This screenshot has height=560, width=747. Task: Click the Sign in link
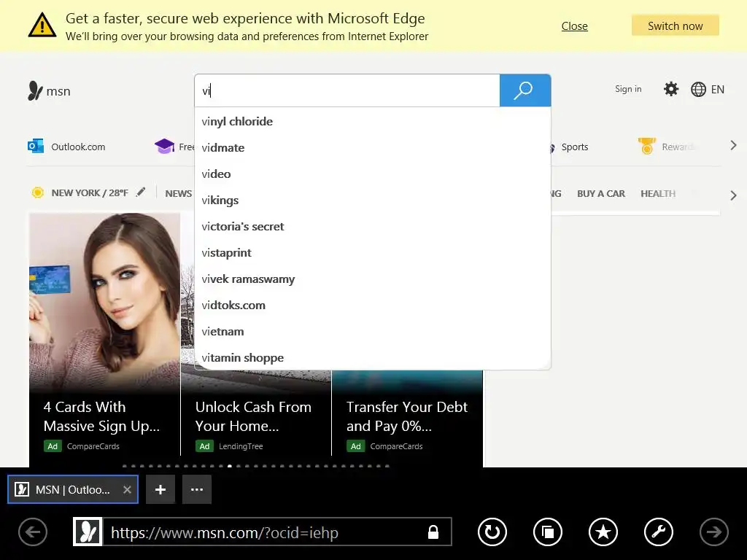[x=628, y=89]
